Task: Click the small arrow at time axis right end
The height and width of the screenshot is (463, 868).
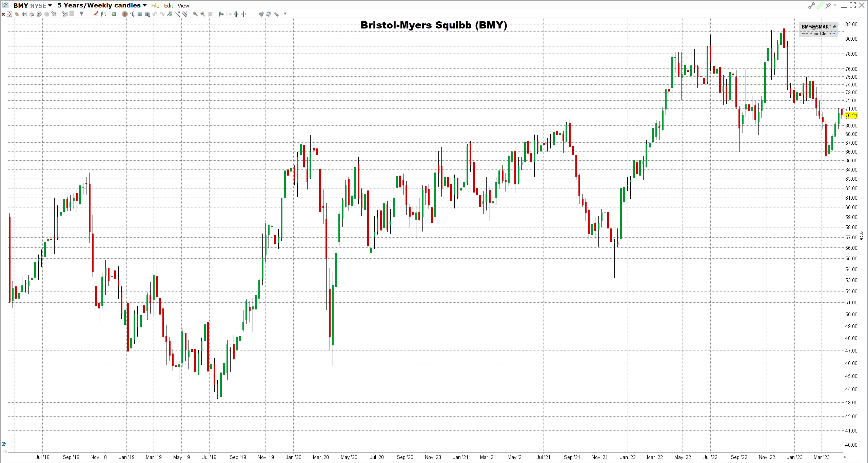Action: 845,457
